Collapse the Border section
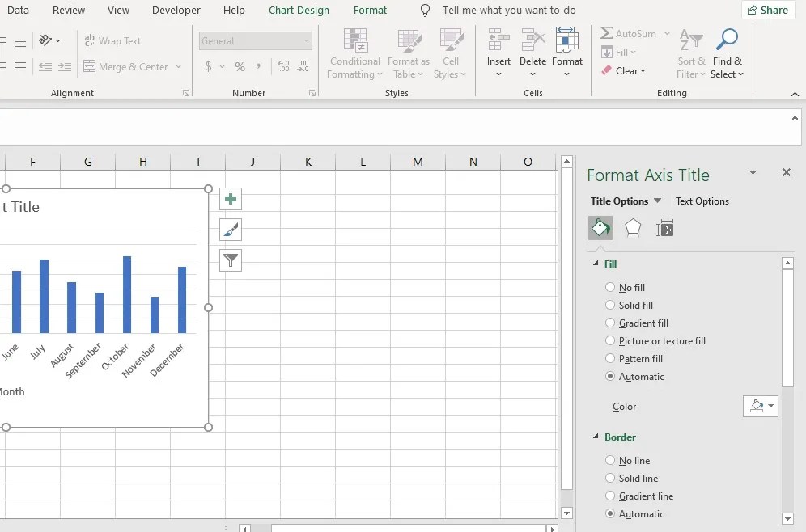This screenshot has height=532, width=806. [x=596, y=437]
